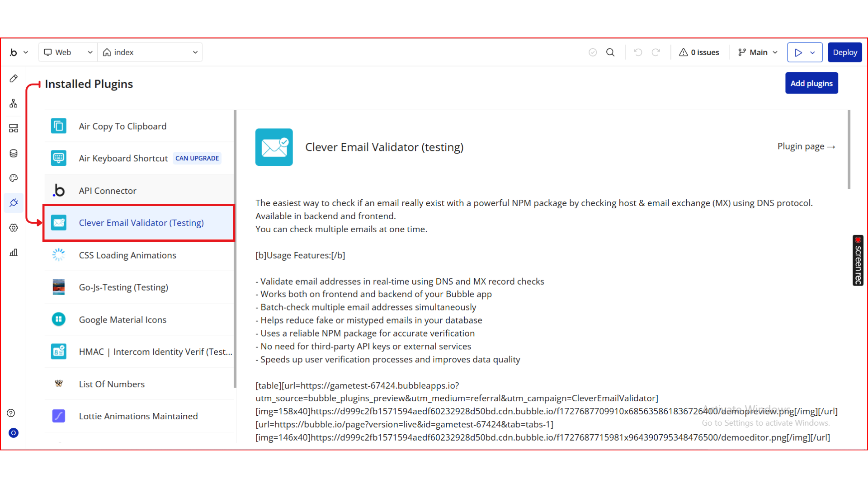Click the Add plugins button

click(x=811, y=84)
